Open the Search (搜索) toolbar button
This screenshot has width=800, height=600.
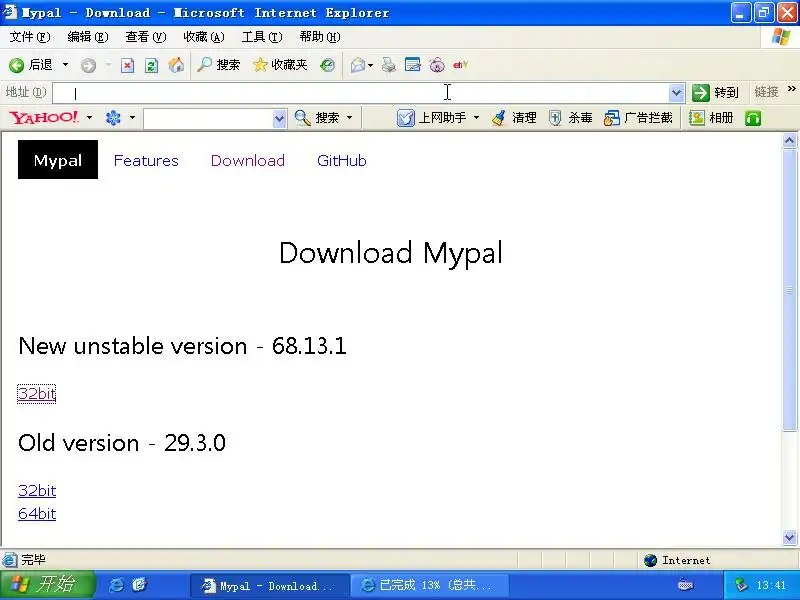(218, 65)
